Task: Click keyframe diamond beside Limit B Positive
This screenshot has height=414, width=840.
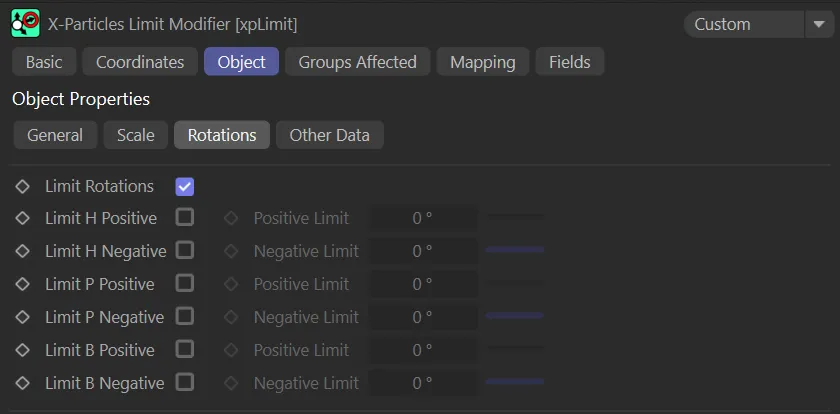Action: click(23, 350)
